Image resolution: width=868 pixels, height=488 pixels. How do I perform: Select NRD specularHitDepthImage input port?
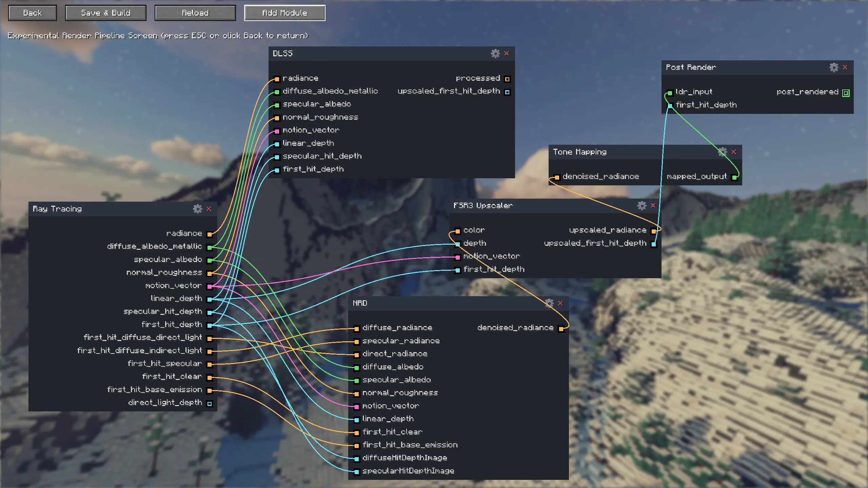[356, 472]
